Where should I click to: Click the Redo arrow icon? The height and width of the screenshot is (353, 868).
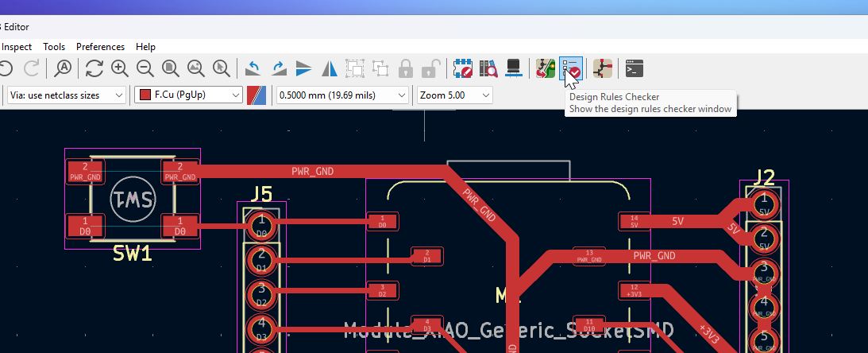coord(32,68)
